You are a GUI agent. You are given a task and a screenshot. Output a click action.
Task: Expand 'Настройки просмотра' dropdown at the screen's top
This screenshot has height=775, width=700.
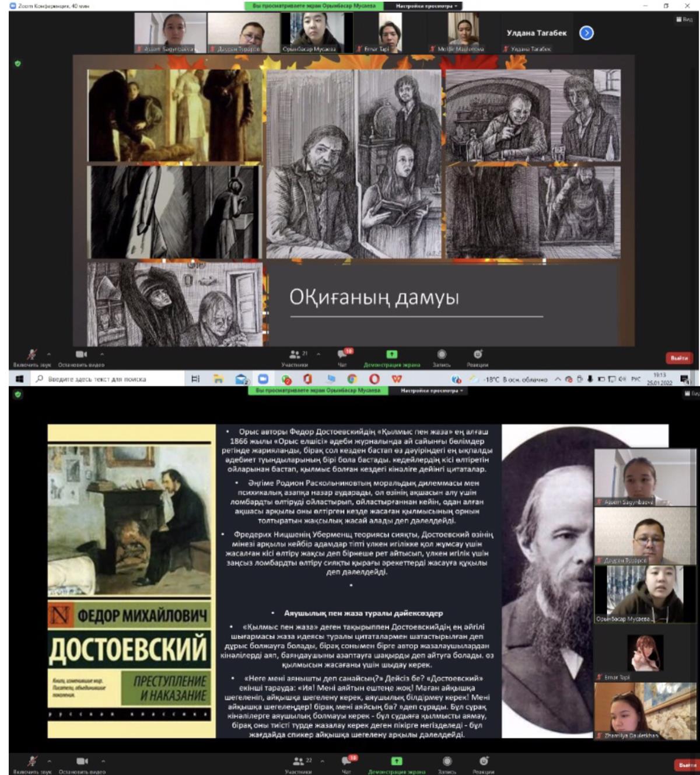(428, 6)
